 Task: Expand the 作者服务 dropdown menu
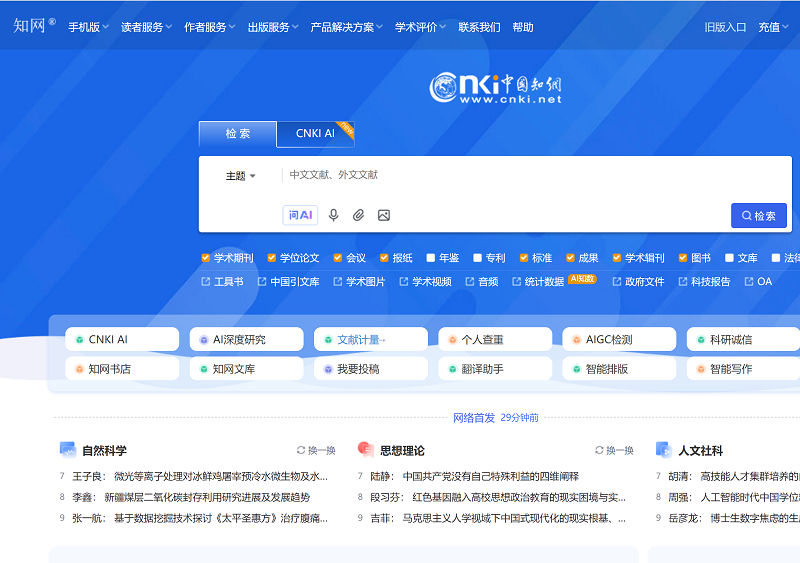coord(210,27)
